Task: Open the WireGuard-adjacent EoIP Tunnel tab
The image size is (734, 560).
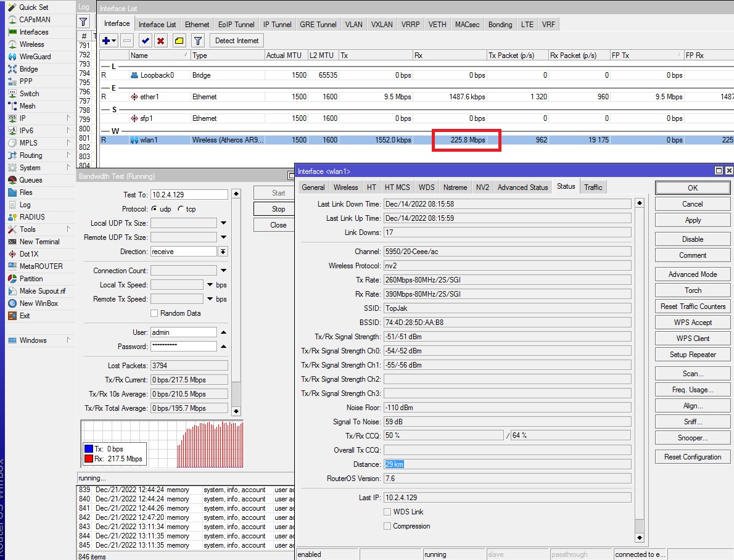Action: click(236, 24)
